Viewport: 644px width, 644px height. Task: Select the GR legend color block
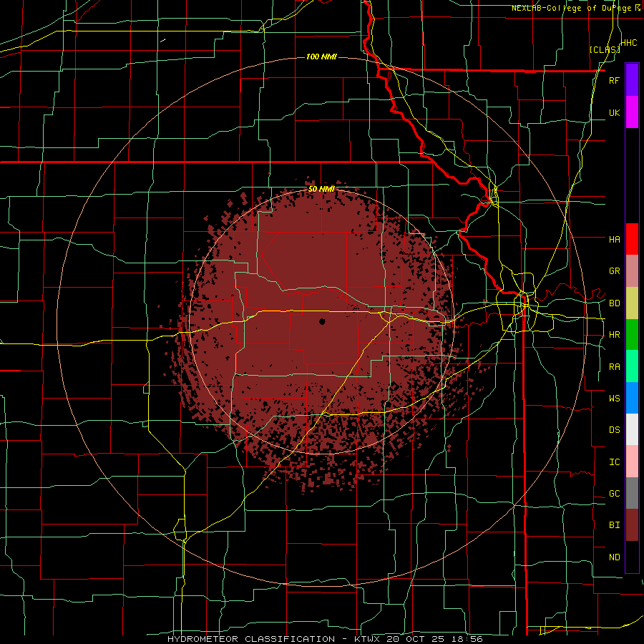[x=632, y=271]
